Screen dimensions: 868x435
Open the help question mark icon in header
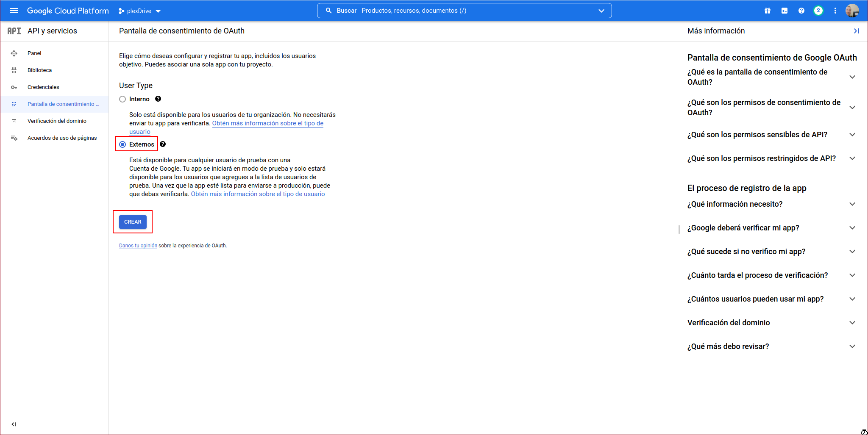801,11
